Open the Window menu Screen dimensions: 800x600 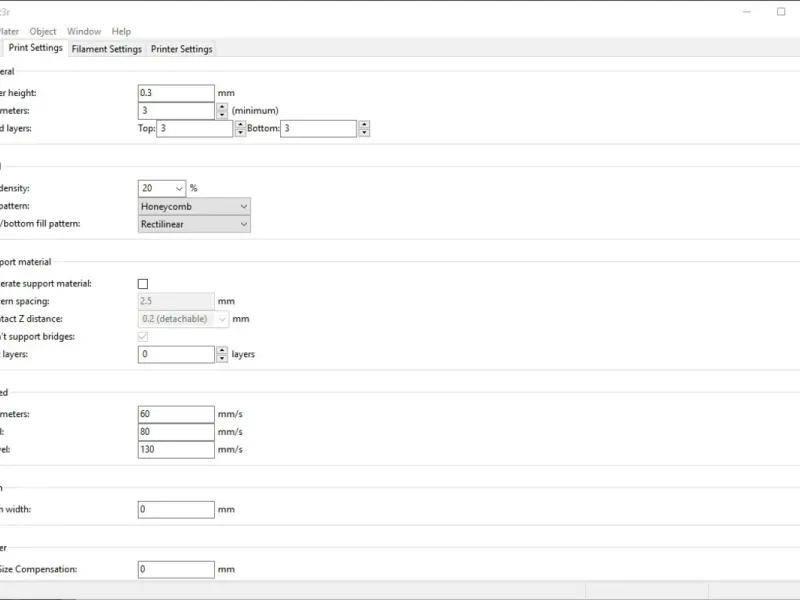point(84,32)
